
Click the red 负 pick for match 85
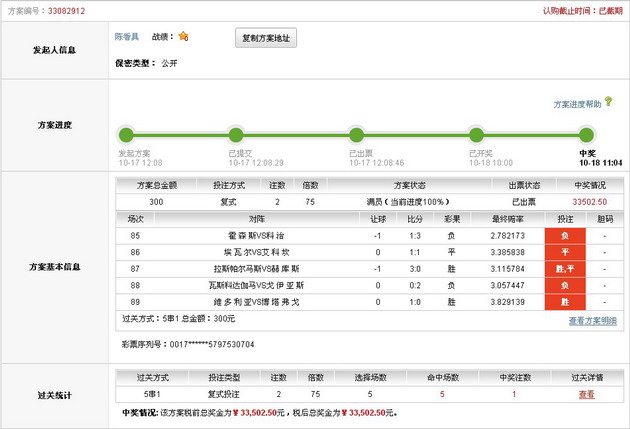tap(565, 235)
